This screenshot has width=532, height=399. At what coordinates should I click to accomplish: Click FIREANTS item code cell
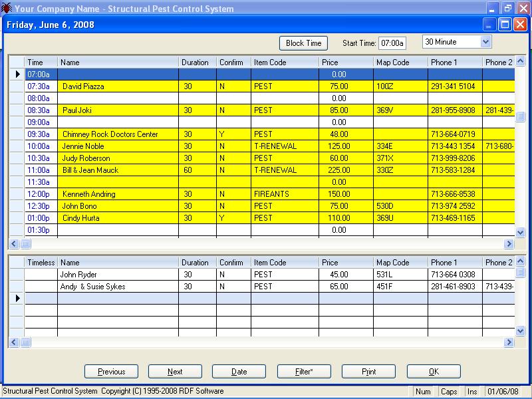pyautogui.click(x=285, y=194)
